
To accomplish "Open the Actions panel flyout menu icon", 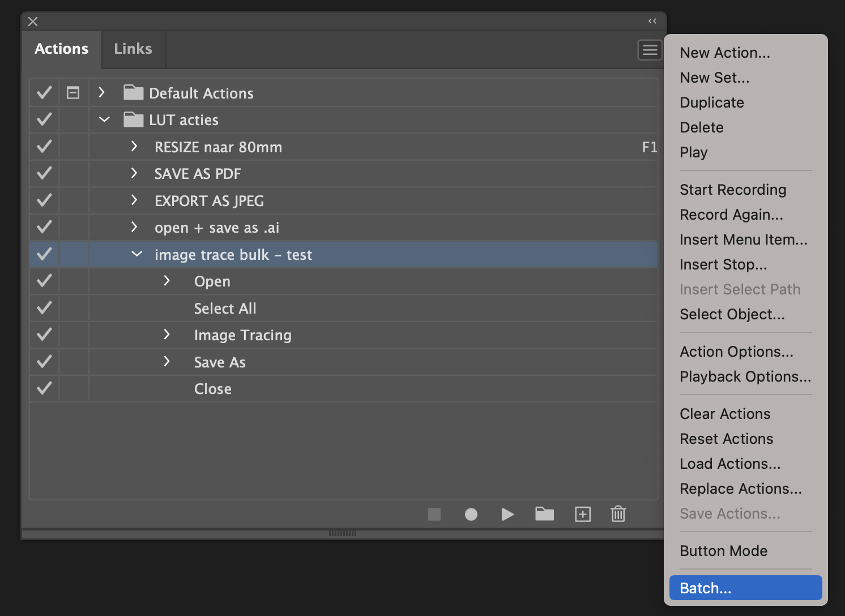I will [650, 50].
